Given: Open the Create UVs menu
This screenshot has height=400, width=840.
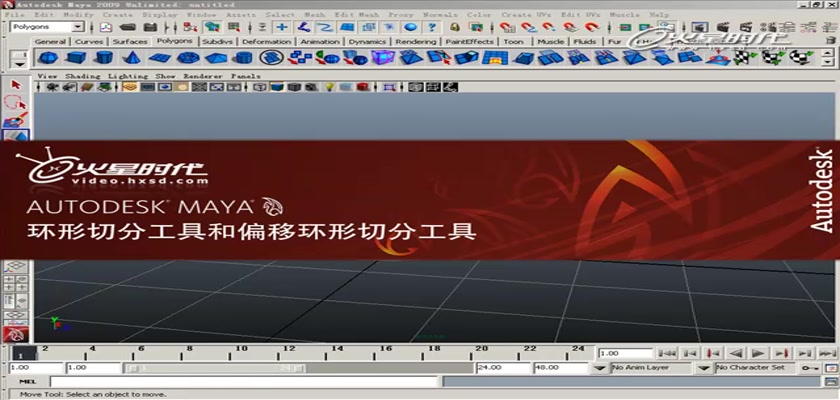Looking at the screenshot, I should [x=526, y=14].
